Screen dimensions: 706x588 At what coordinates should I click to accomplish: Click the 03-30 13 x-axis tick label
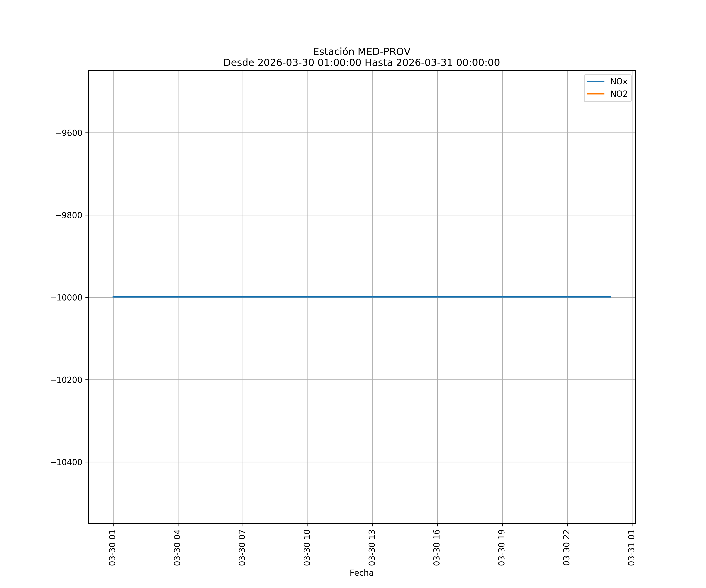tap(372, 547)
